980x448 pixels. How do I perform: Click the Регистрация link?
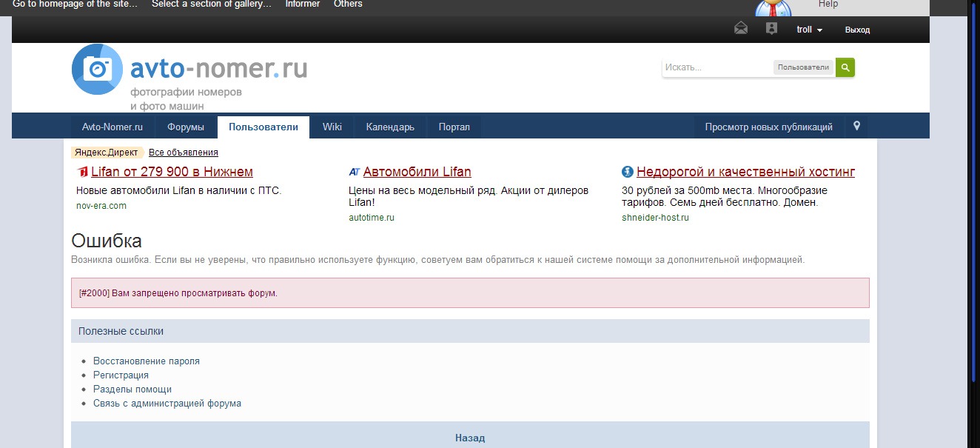point(121,375)
